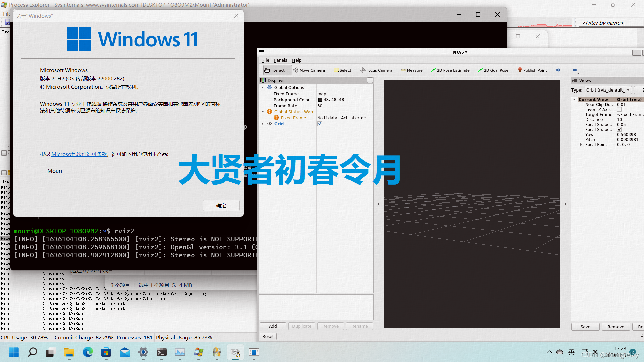Click the Save view button
The height and width of the screenshot is (362, 644).
pyautogui.click(x=585, y=327)
